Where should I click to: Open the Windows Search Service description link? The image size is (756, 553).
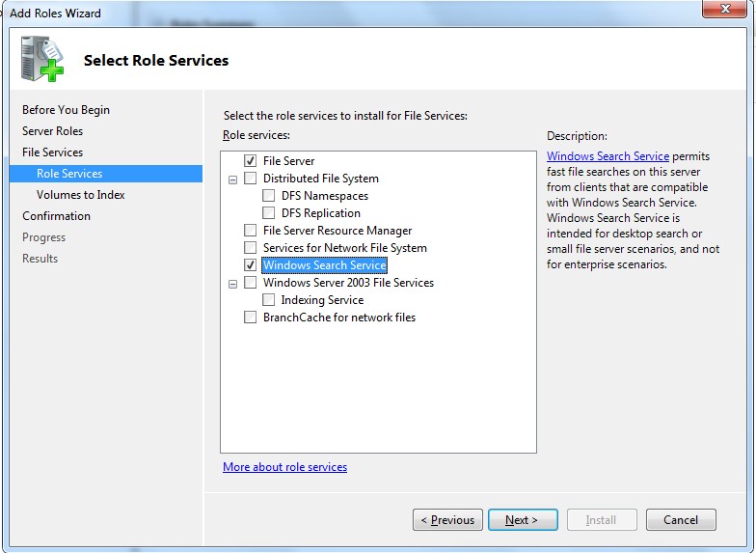tap(607, 156)
